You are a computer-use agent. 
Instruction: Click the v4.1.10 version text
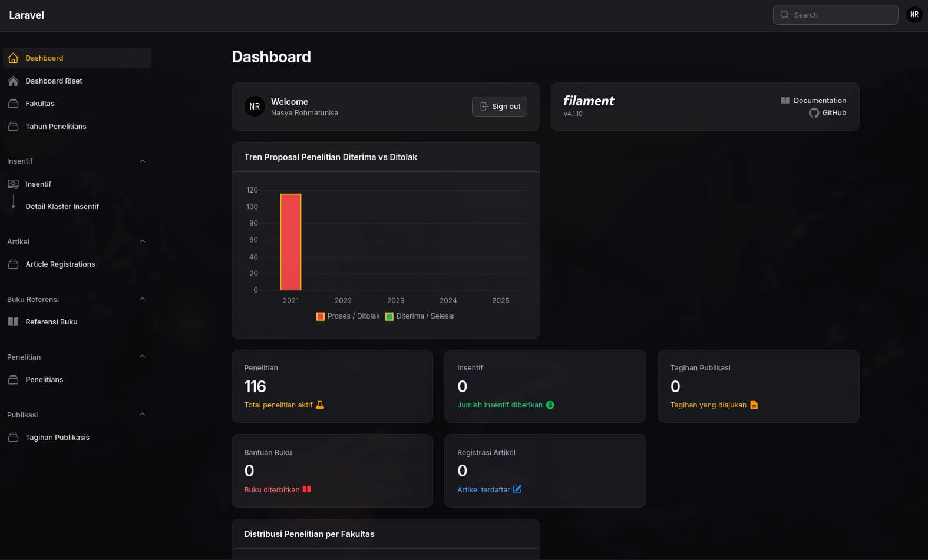tap(573, 114)
